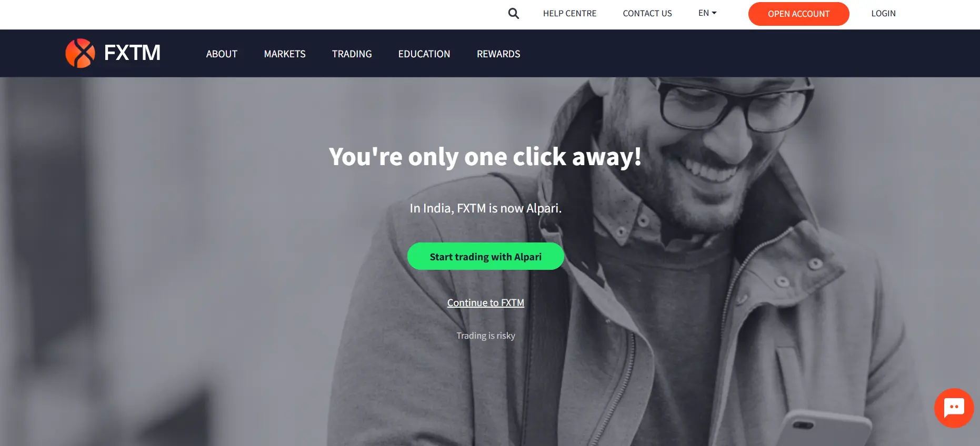The width and height of the screenshot is (980, 446).
Task: Open the MARKETS menu
Action: coord(285,54)
